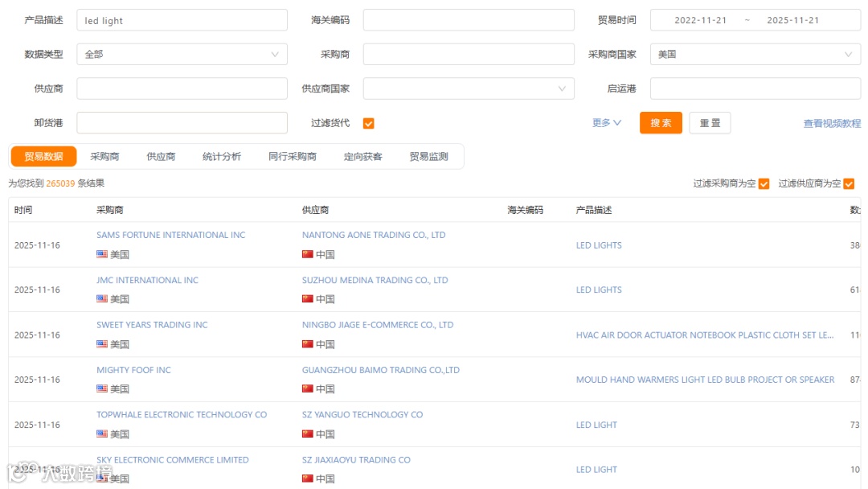Open buyer TOPWHALE ELECTRONIC TECHNOLOGY CO
868x489 pixels.
[182, 415]
